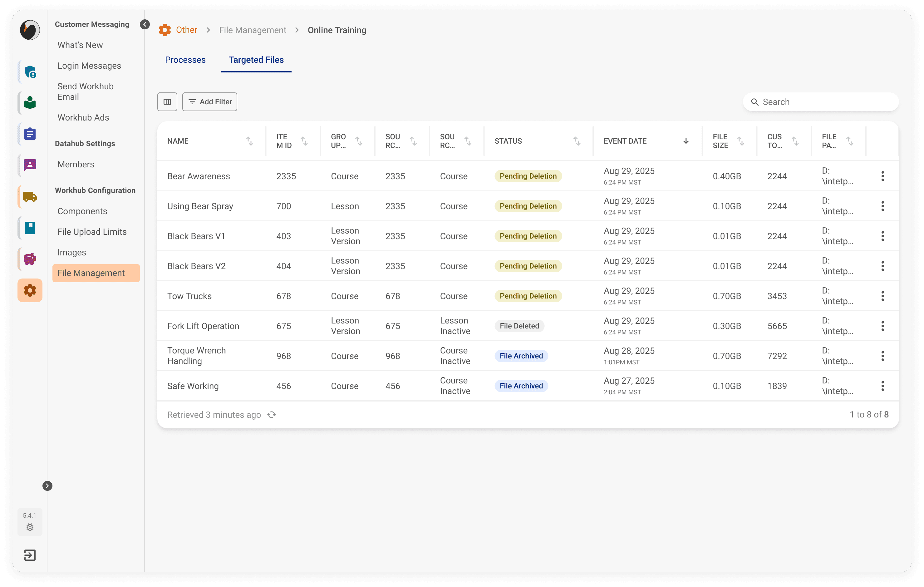This screenshot has width=924, height=587.
Task: Refresh the table with the reload icon
Action: (x=272, y=415)
